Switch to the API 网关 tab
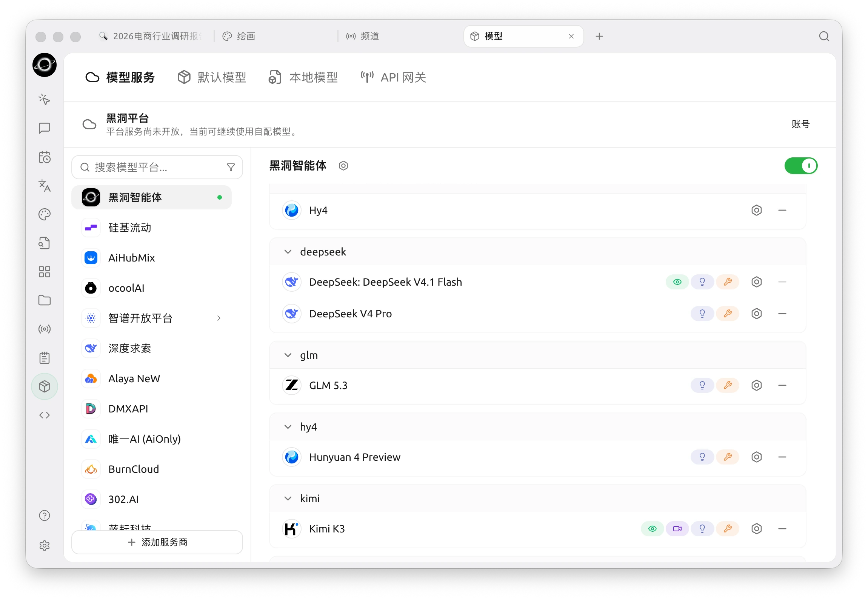The image size is (868, 600). pyautogui.click(x=393, y=77)
